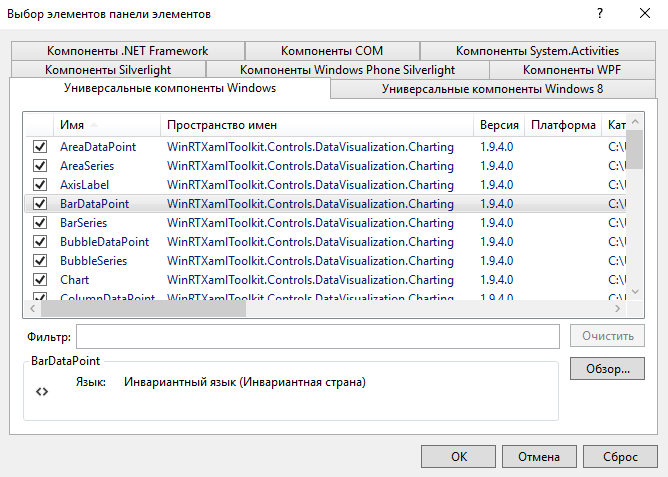Toggle the AxisLabel checkbox

(41, 185)
